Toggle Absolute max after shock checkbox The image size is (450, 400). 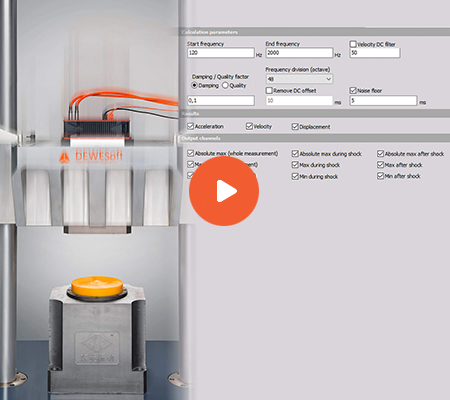coord(380,153)
